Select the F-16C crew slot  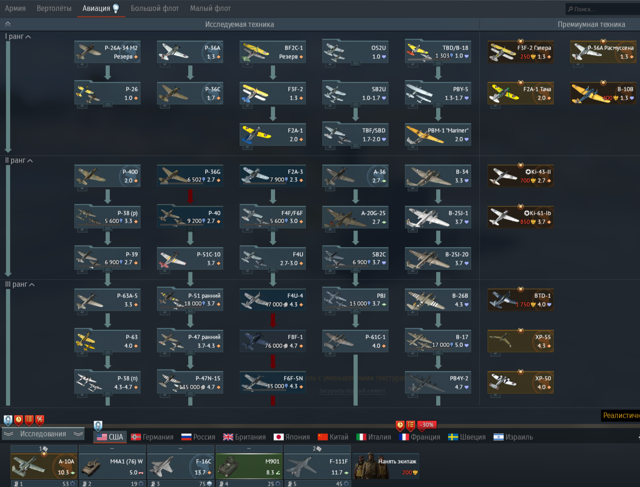(x=181, y=466)
